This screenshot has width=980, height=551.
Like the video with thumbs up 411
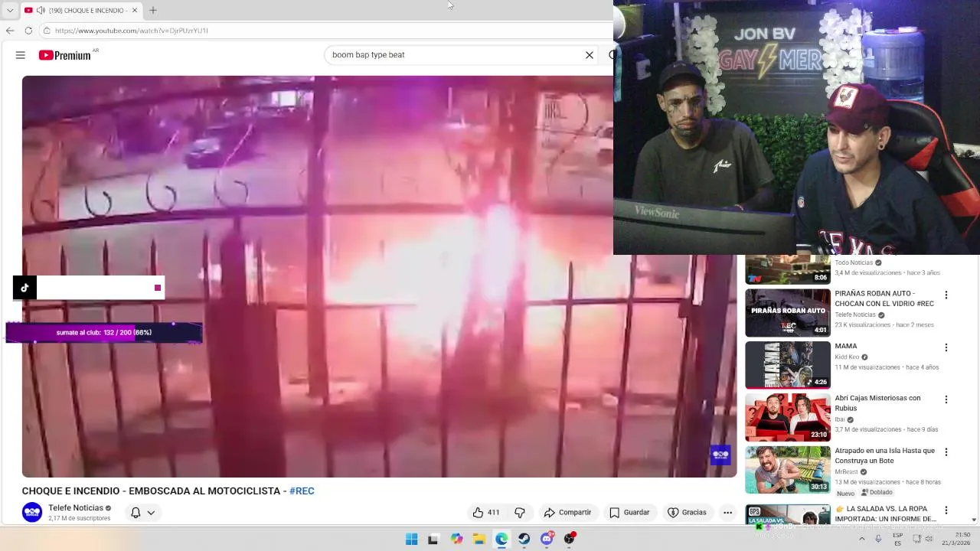[x=487, y=513]
